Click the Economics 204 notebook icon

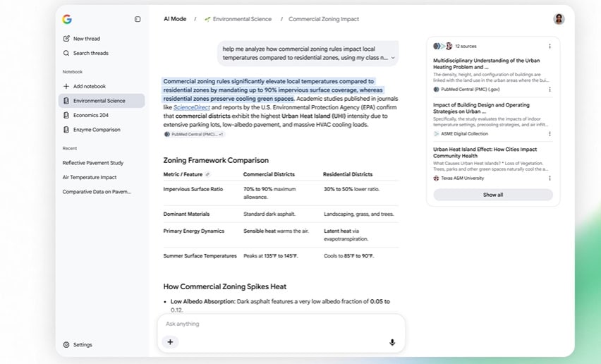[66, 115]
